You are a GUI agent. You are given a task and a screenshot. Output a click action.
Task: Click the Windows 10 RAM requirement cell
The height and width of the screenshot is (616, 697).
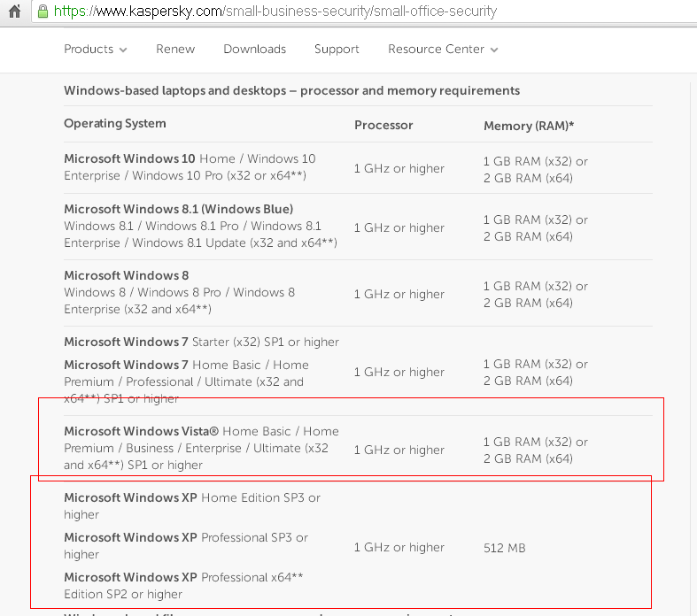click(x=536, y=170)
